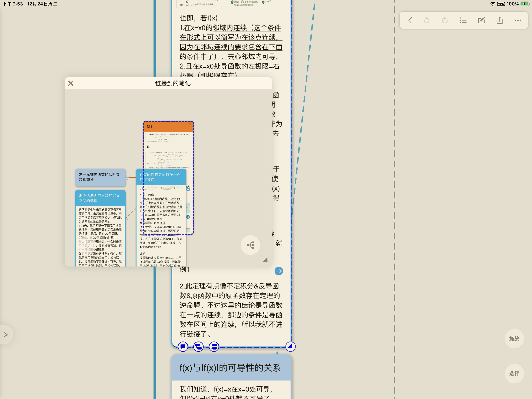
Task: Tap the lower small blue arrow link in popup card
Action: (x=188, y=217)
